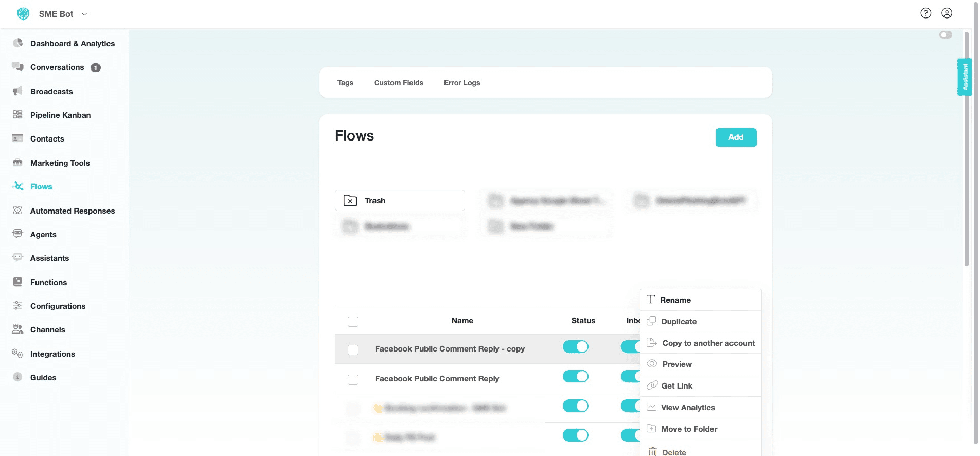Viewport: 980px width, 456px height.
Task: Choose View Analytics menu entry
Action: click(x=701, y=408)
